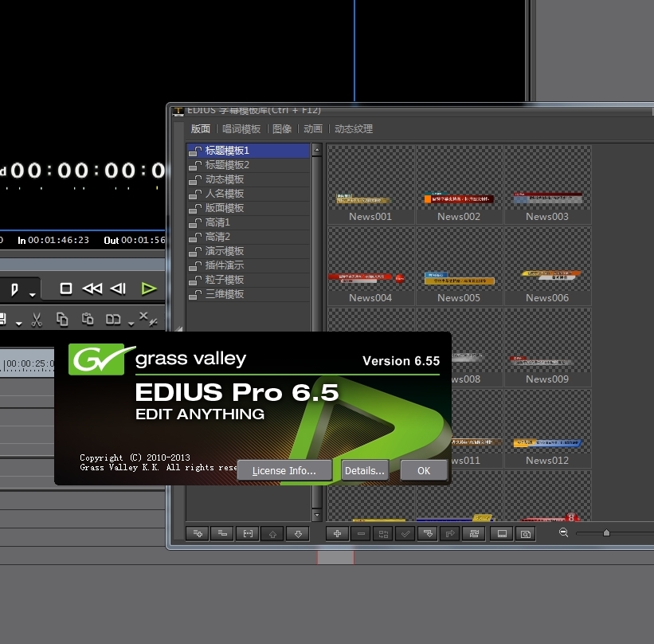Move category up with arrow icon

[x=272, y=533]
